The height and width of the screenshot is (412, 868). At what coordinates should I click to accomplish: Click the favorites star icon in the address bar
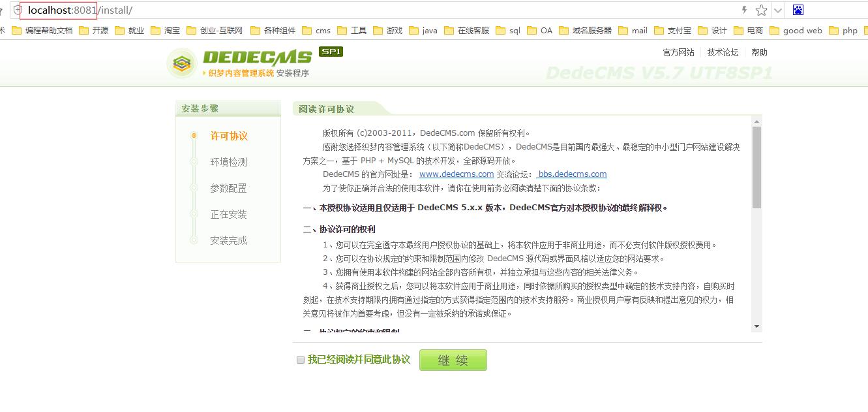click(762, 10)
